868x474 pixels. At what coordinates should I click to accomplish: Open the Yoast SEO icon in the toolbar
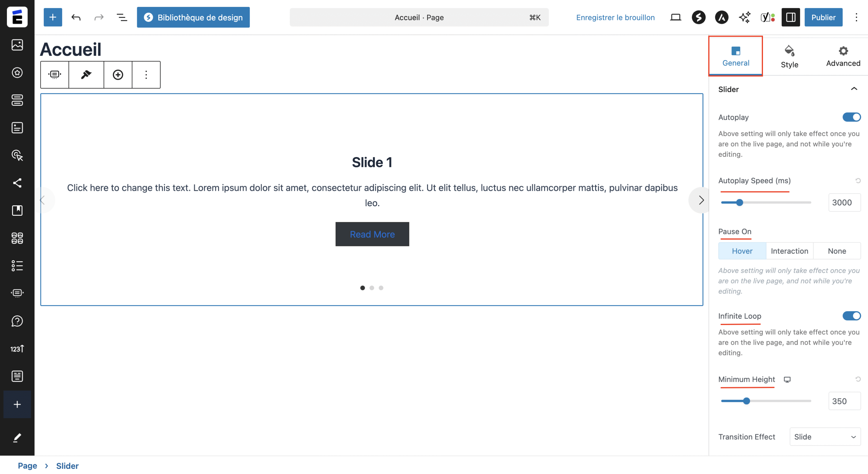coord(766,17)
